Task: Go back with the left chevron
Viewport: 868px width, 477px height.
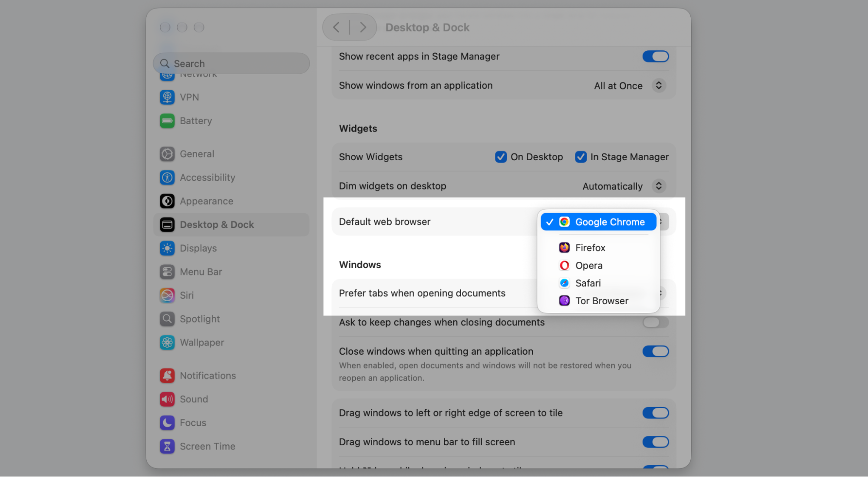Action: pyautogui.click(x=336, y=27)
